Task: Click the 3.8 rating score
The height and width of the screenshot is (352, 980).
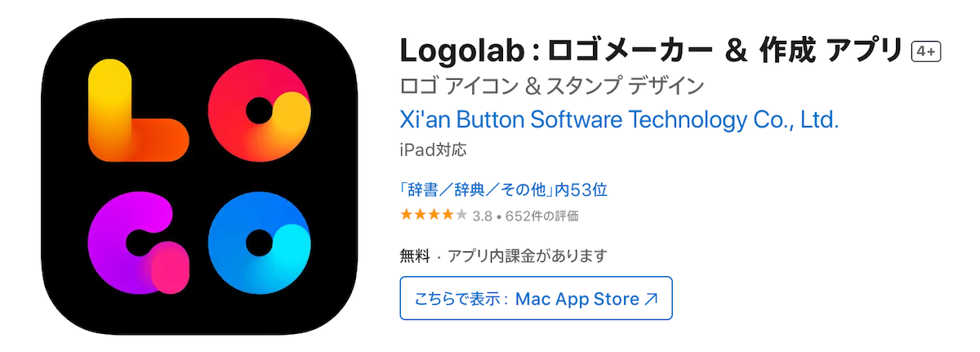Action: click(x=482, y=216)
